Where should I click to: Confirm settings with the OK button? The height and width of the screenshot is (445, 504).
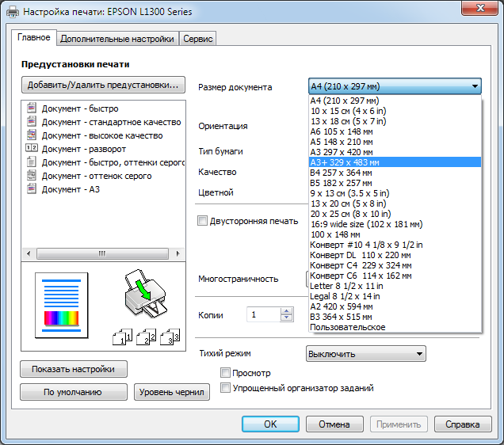[x=270, y=424]
